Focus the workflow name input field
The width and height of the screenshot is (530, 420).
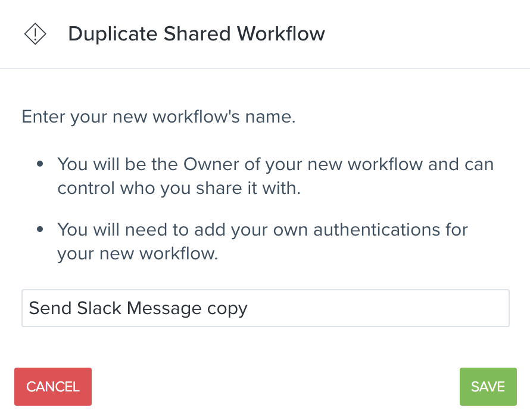pyautogui.click(x=266, y=308)
